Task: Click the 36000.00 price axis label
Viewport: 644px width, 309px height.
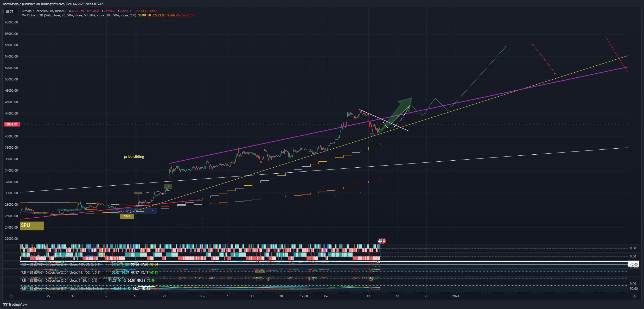Action: click(11, 159)
